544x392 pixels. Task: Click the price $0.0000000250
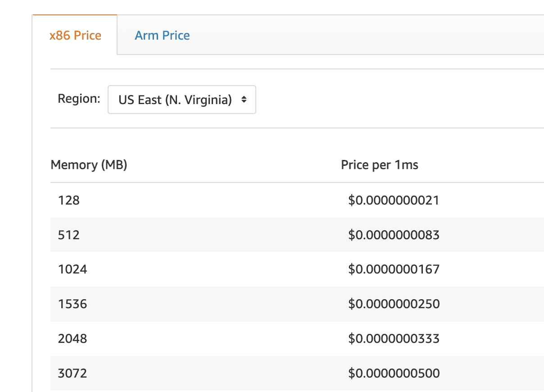394,304
